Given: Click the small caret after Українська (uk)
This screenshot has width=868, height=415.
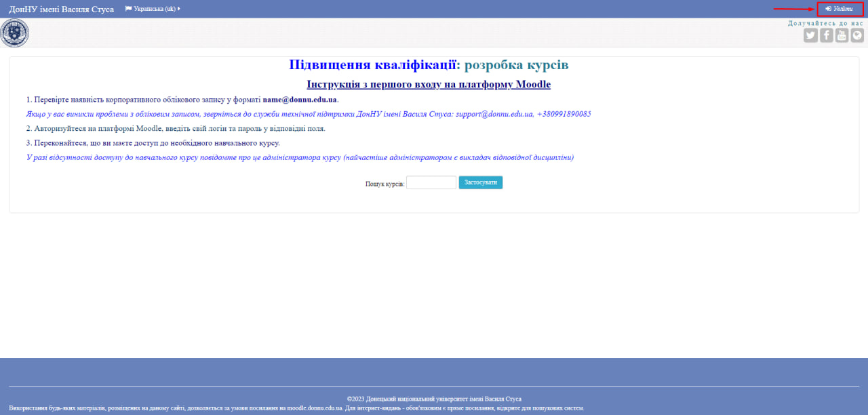Looking at the screenshot, I should (x=179, y=9).
